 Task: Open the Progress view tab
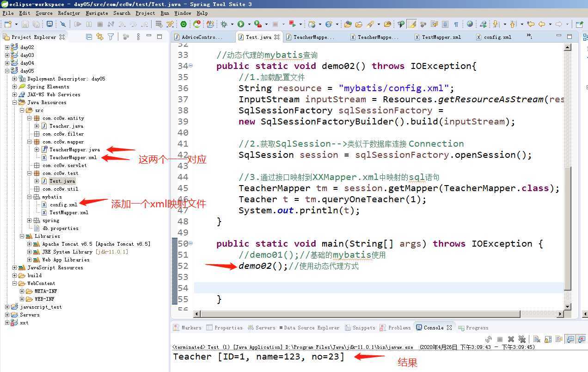(x=473, y=328)
